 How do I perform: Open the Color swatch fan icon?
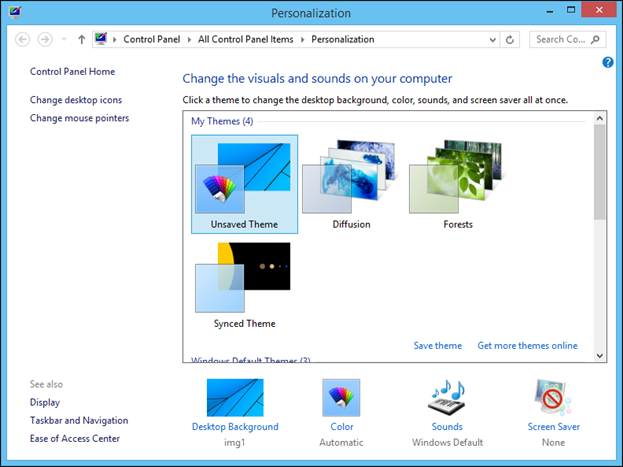coord(341,397)
